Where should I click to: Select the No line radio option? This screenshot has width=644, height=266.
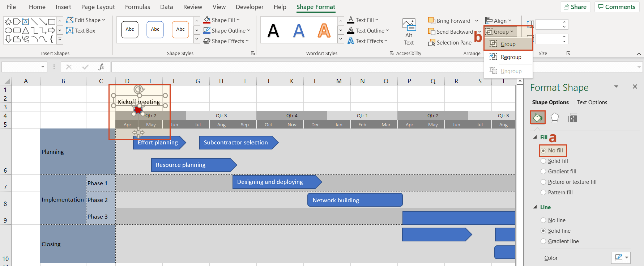[543, 220]
